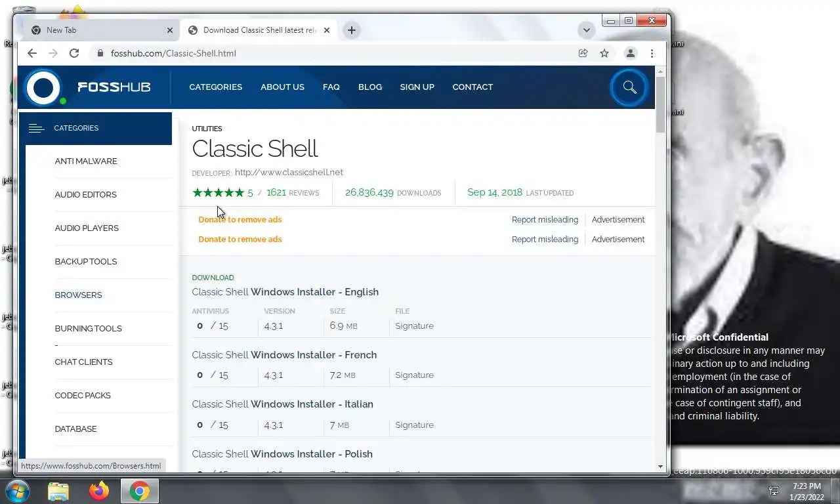The width and height of the screenshot is (840, 504).
Task: Click the UTILITIES category label
Action: (207, 129)
